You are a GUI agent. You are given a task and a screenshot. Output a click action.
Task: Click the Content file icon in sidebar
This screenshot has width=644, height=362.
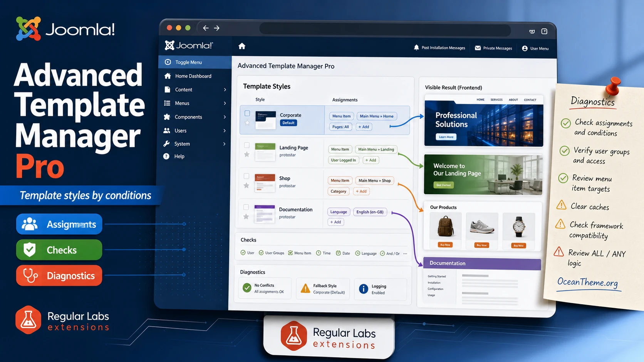167,89
